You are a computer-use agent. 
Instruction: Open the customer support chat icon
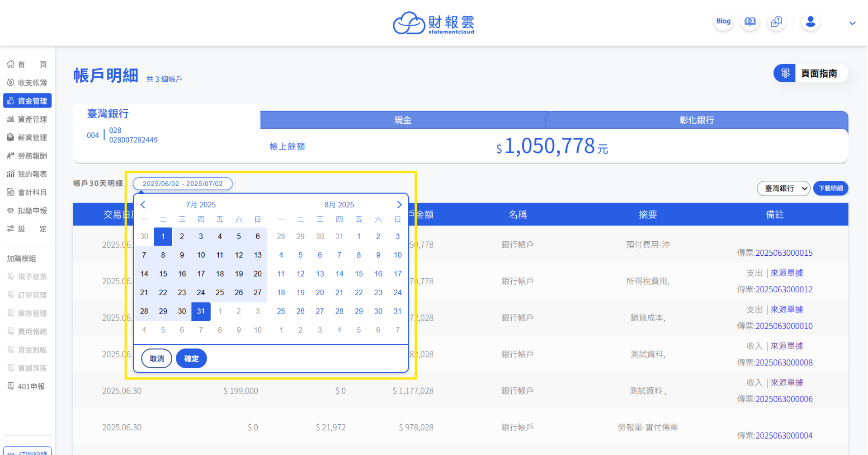coord(777,21)
